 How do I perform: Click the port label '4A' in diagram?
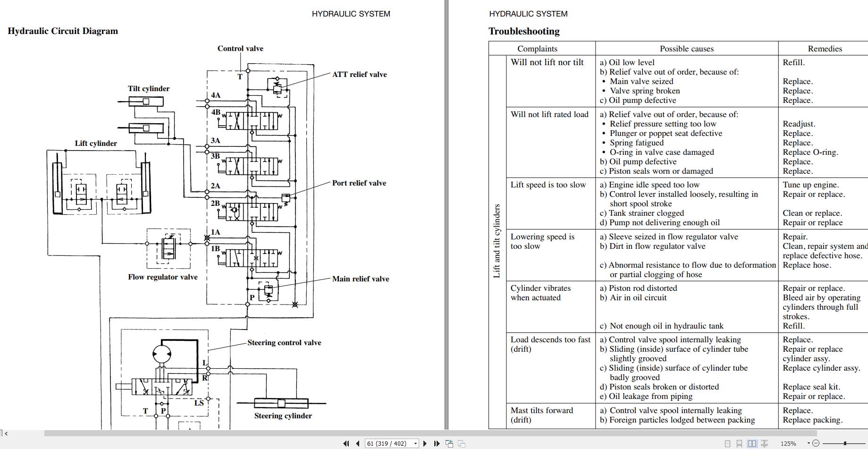216,95
